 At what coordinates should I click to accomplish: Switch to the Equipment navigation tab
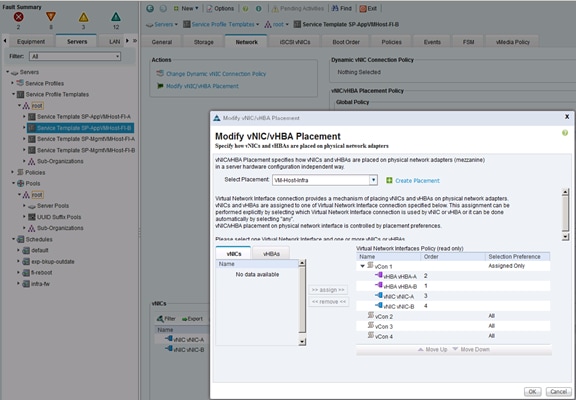[x=31, y=42]
